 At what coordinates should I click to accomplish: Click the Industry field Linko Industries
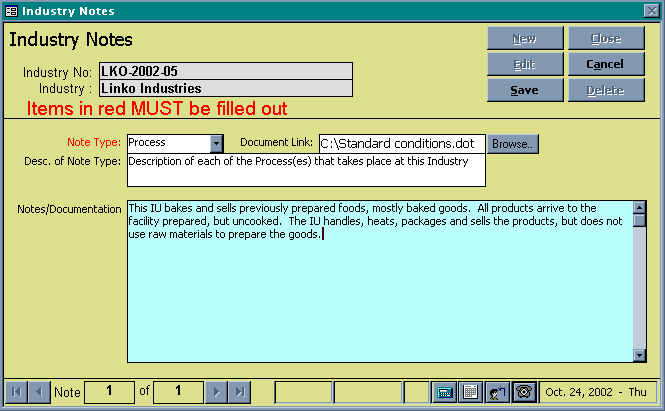coord(226,88)
